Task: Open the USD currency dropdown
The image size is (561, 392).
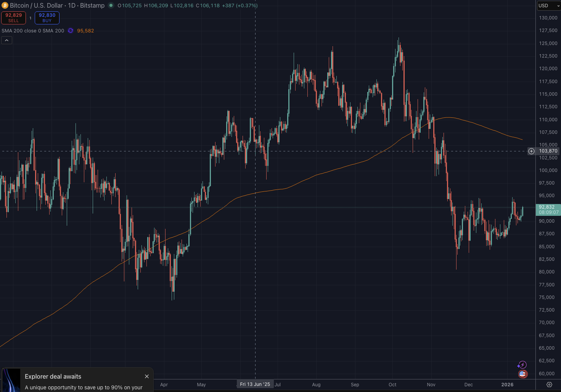Action: [549, 5]
